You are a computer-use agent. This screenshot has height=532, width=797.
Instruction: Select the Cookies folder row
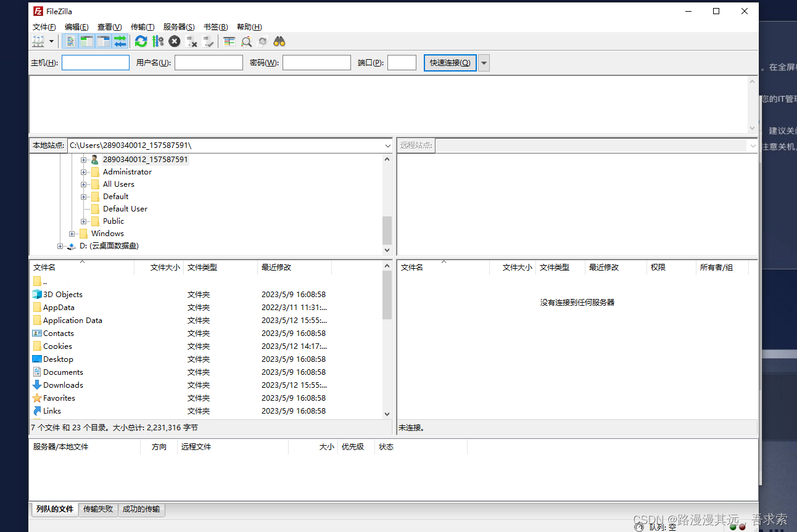(205, 346)
